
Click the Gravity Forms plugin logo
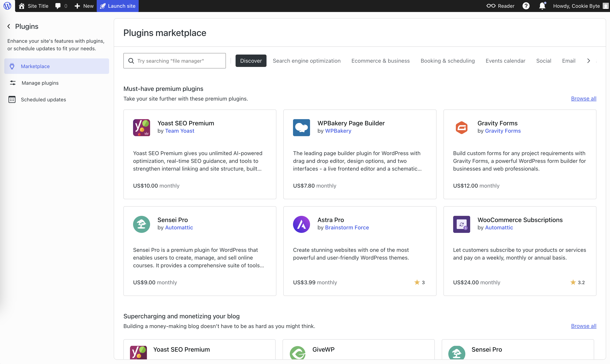click(461, 127)
